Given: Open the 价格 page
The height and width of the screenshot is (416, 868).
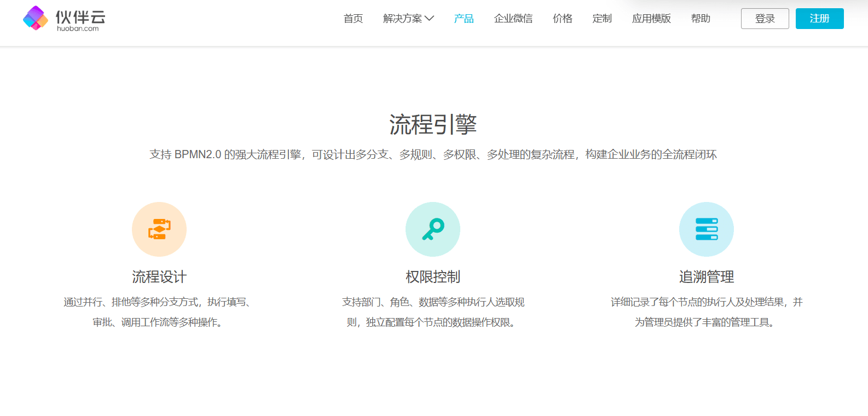Looking at the screenshot, I should tap(563, 19).
